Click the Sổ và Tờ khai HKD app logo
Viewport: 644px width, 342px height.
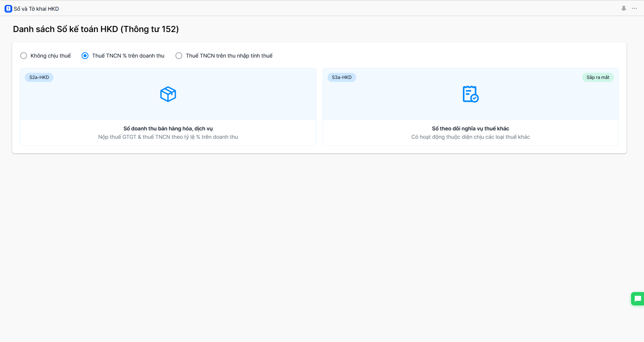tap(8, 8)
